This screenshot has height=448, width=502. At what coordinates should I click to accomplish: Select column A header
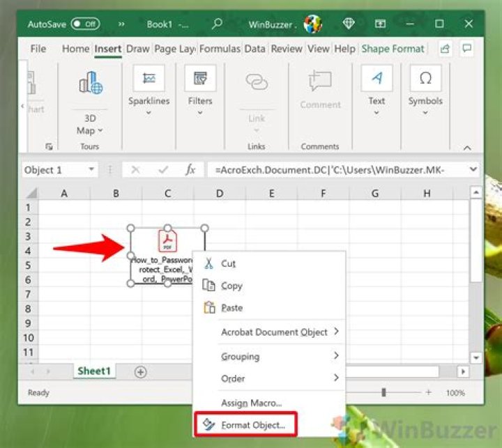tap(64, 193)
